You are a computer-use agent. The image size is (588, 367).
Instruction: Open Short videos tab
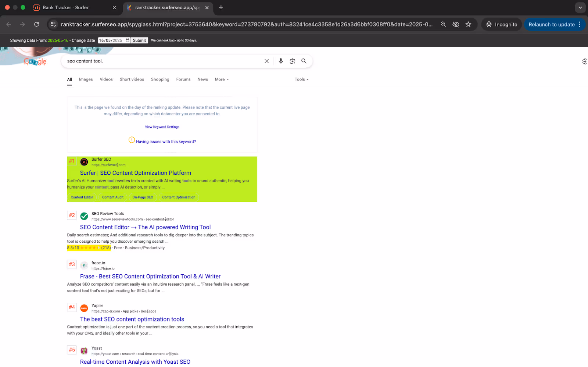(132, 79)
